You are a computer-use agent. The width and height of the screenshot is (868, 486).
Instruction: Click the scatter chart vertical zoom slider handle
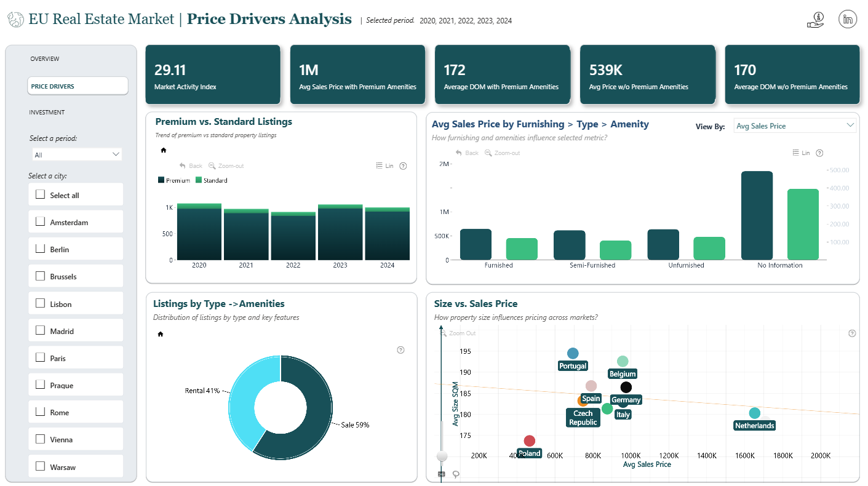coord(442,456)
